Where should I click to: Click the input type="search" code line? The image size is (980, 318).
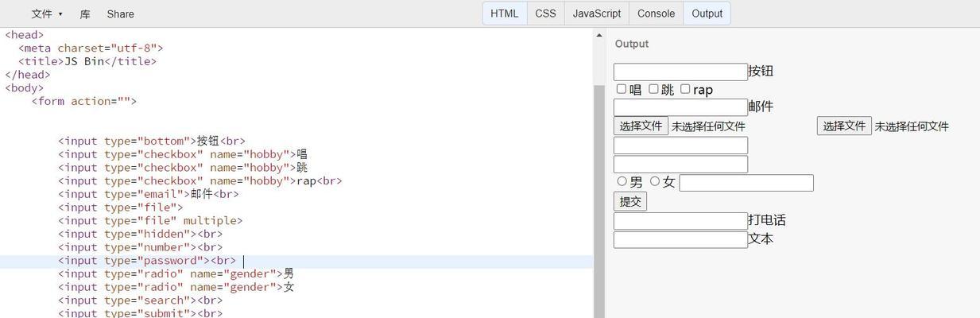pyautogui.click(x=141, y=301)
